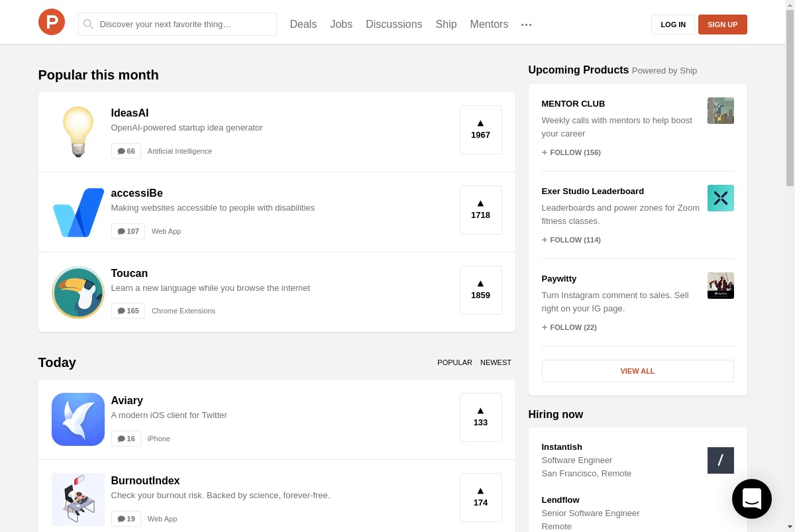Open the accessiBe logo thumbnail
This screenshot has height=532, width=795.
pos(78,212)
